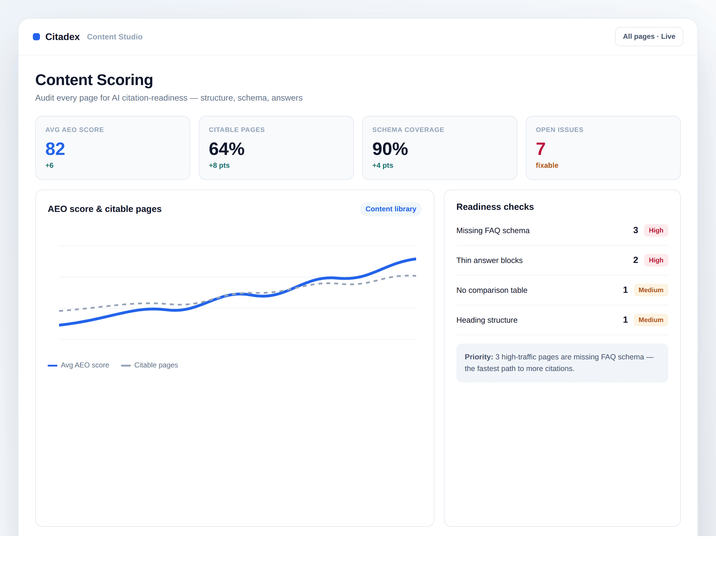Click the Medium badge on No comparison table
This screenshot has width=716, height=588.
651,290
